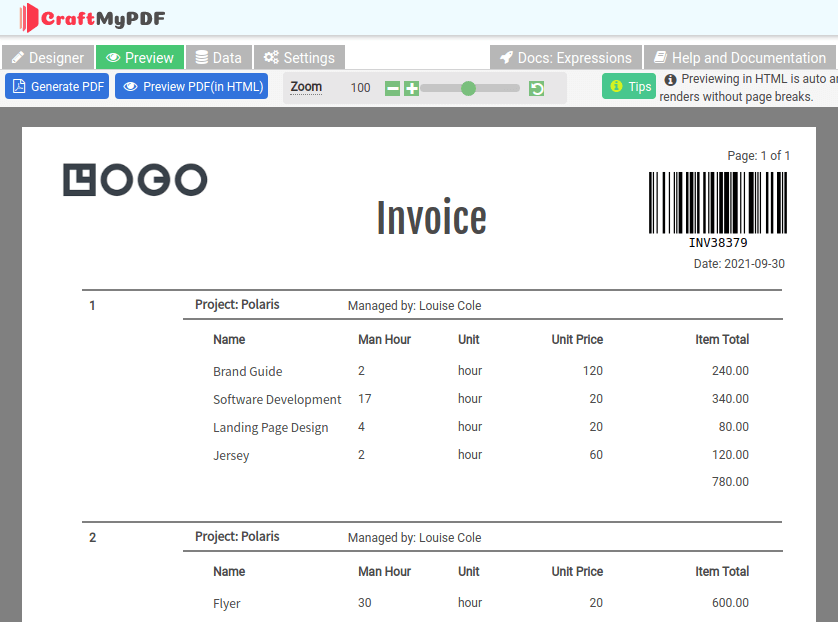The width and height of the screenshot is (838, 622).
Task: Click item total 600.00
Action: pos(730,602)
